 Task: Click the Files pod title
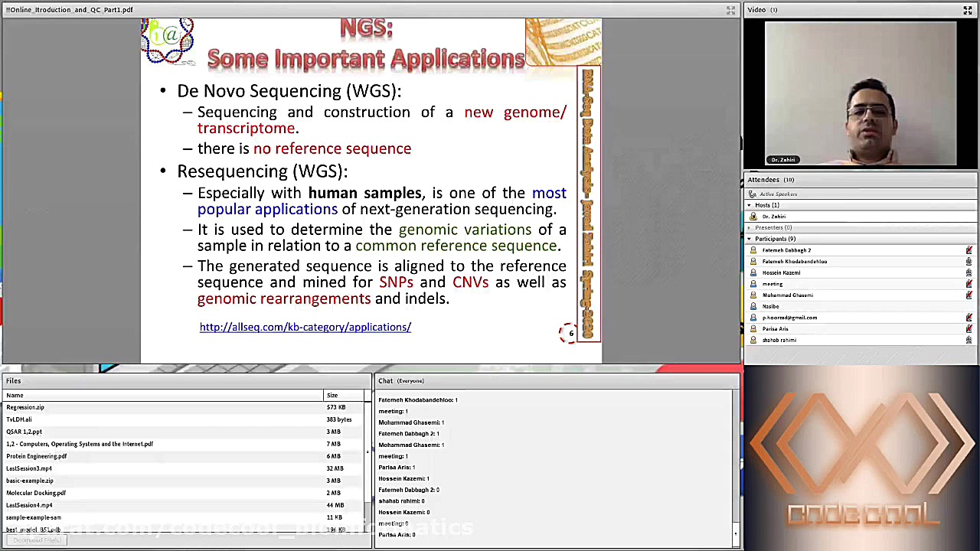(14, 381)
